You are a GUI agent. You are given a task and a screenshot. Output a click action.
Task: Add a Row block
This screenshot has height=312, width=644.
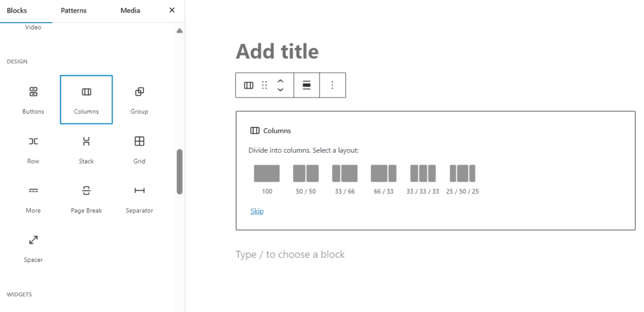pos(33,150)
